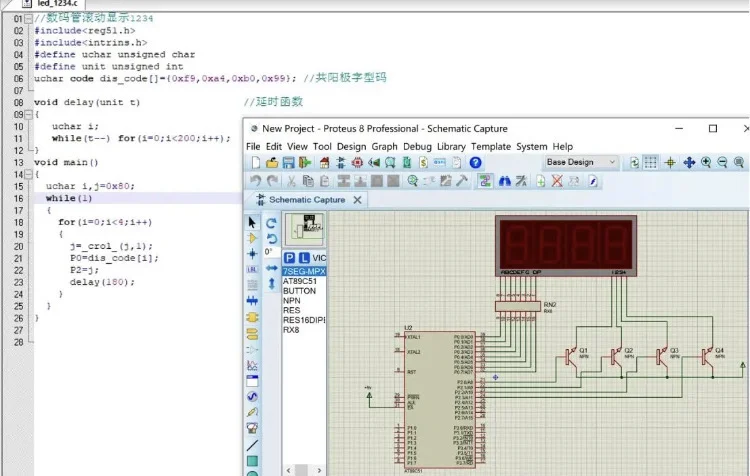The image size is (750, 476).
Task: Click the Undo arrow in toolbar
Action: tap(255, 181)
